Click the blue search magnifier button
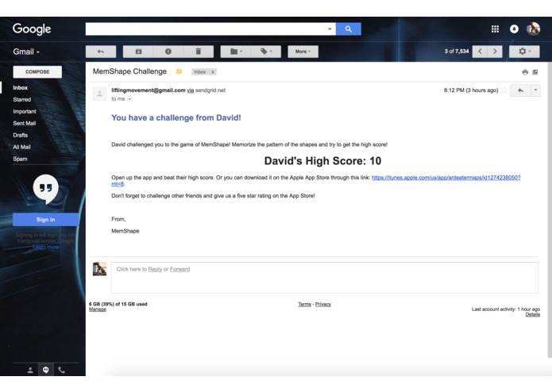Image resolution: width=552 pixels, height=392 pixels. (348, 29)
